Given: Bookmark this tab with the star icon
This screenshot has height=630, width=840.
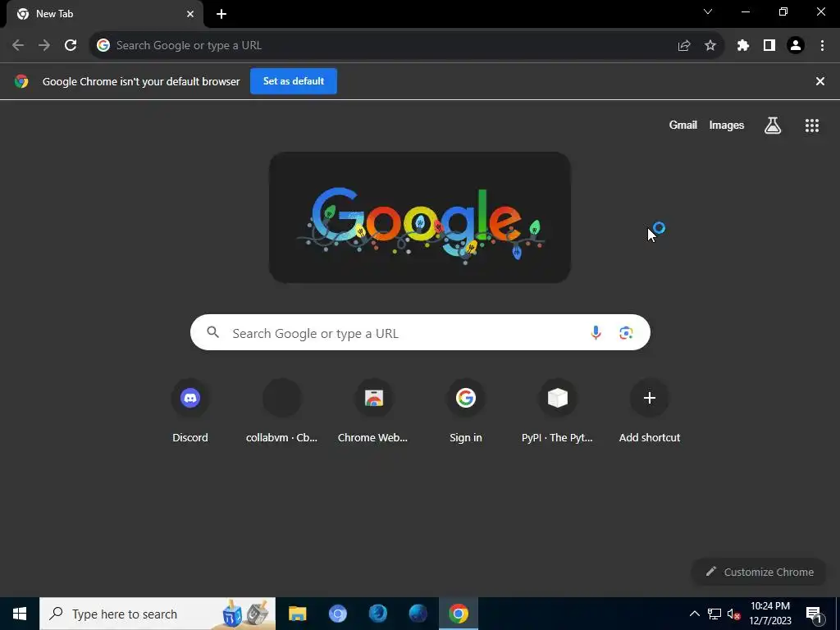Looking at the screenshot, I should (710, 46).
